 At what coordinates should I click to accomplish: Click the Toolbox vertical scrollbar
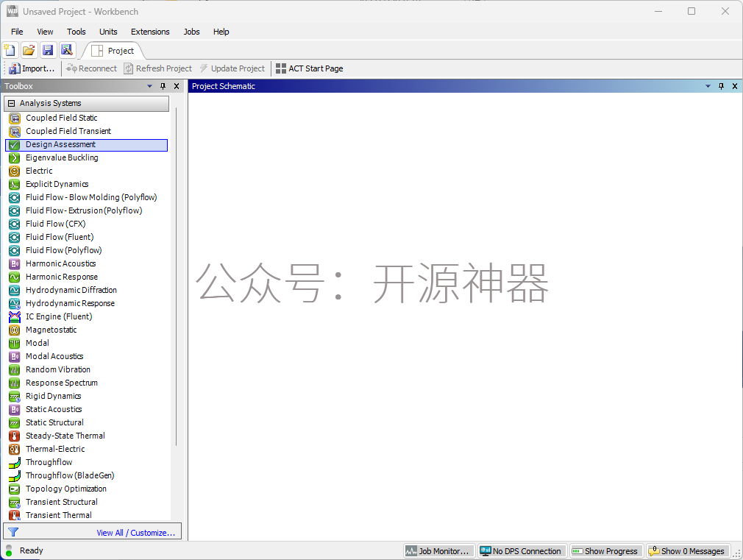177,277
